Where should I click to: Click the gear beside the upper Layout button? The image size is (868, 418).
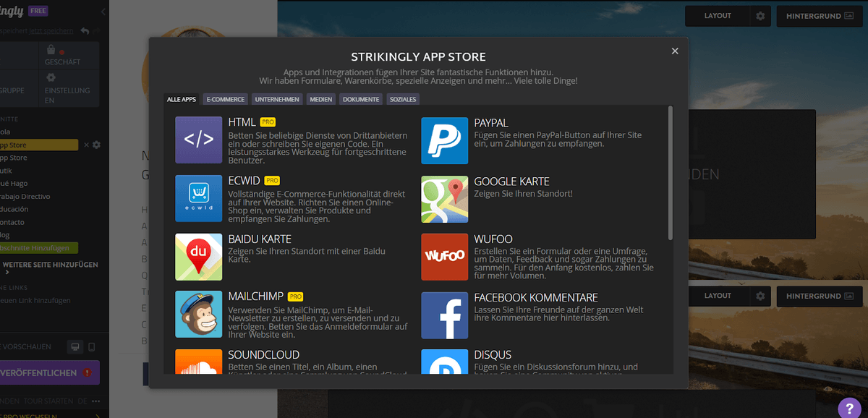(760, 16)
